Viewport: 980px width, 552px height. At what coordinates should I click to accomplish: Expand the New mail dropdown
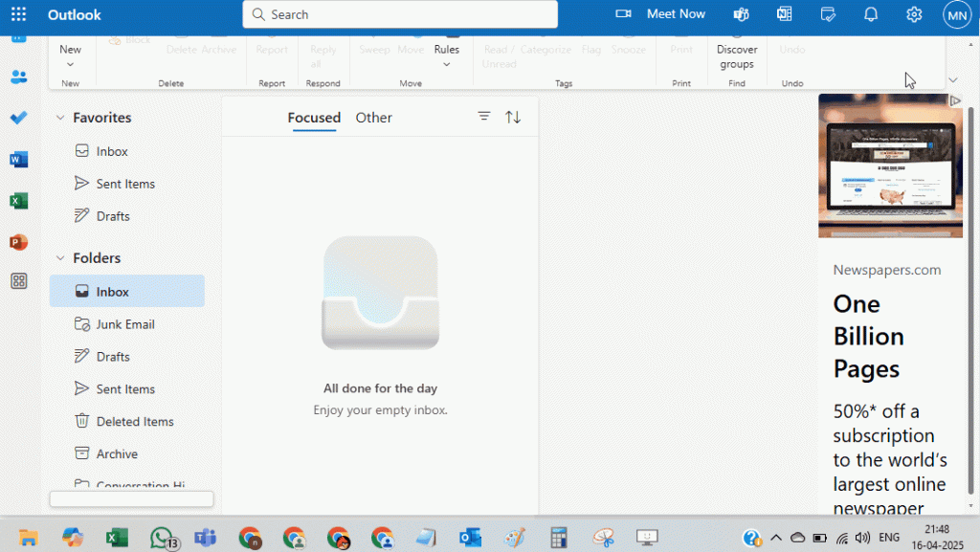click(70, 64)
